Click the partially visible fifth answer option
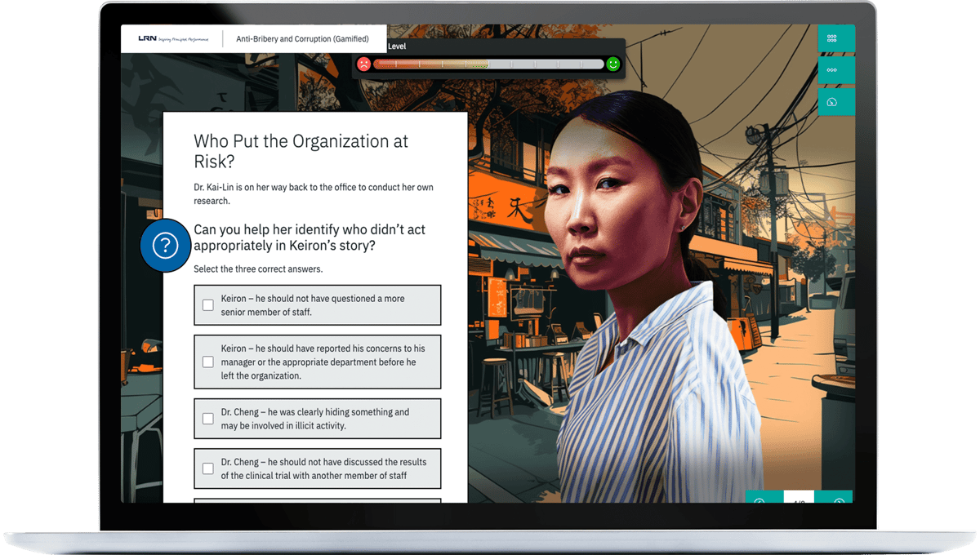Viewport: 980px width, 555px height. click(x=318, y=500)
